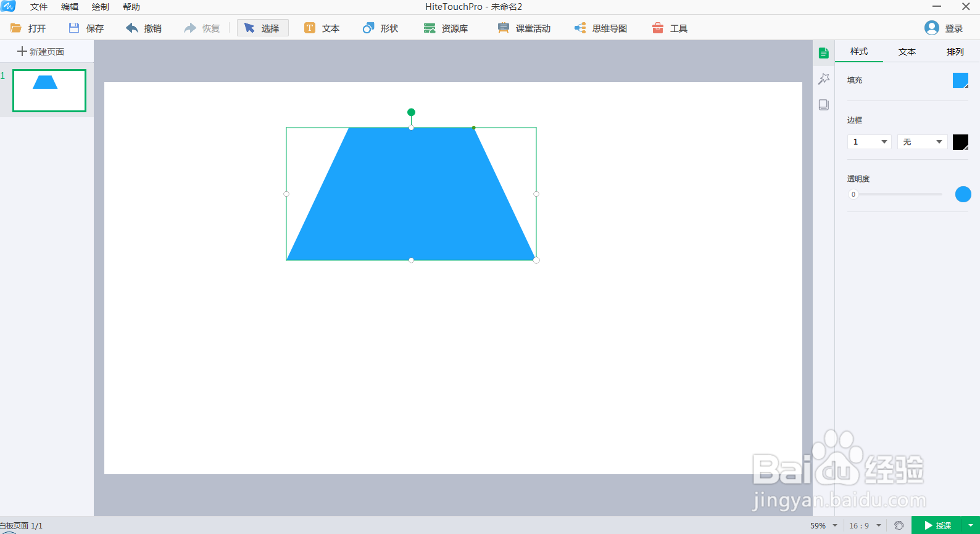Open the properties panel icon in the sidebar
Image resolution: width=980 pixels, height=534 pixels.
(x=823, y=53)
